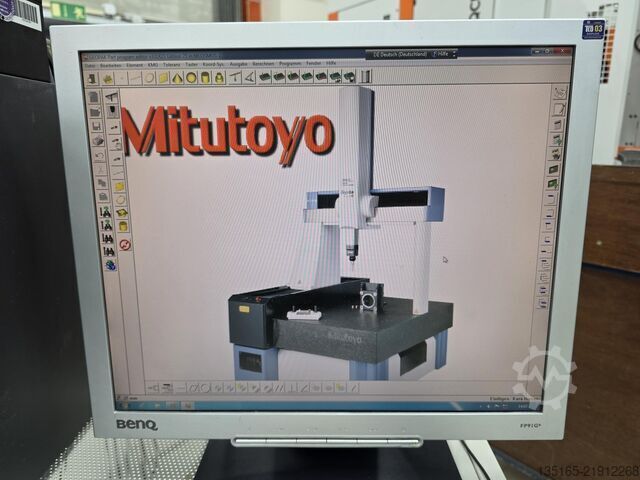Open the Toleranz menu
This screenshot has height=480, width=640.
click(171, 64)
